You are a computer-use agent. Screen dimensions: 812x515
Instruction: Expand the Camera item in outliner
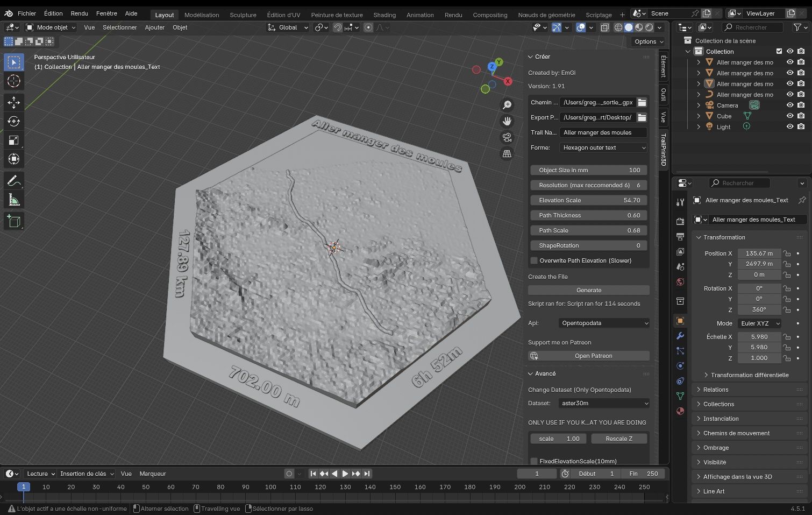699,105
